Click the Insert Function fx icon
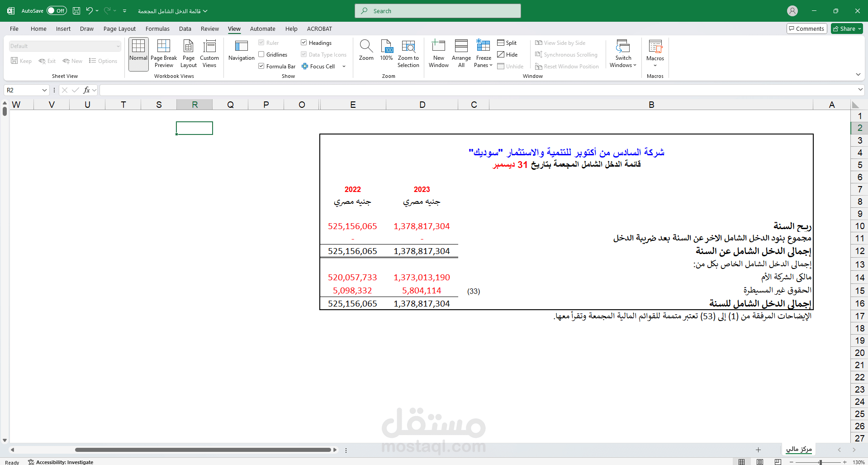Screen dimensions: 868x465 coord(86,90)
